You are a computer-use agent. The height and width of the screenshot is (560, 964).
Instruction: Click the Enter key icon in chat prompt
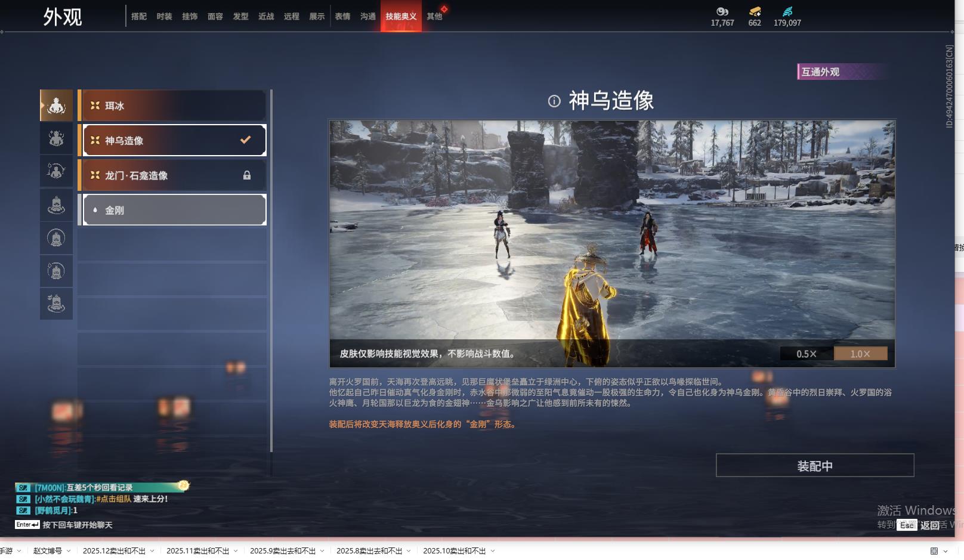[x=27, y=524]
